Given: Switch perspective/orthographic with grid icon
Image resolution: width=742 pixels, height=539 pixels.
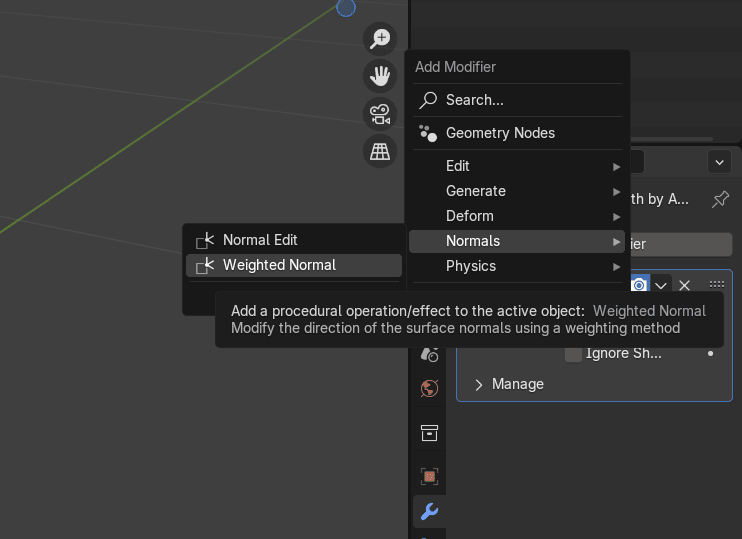Looking at the screenshot, I should 380,151.
